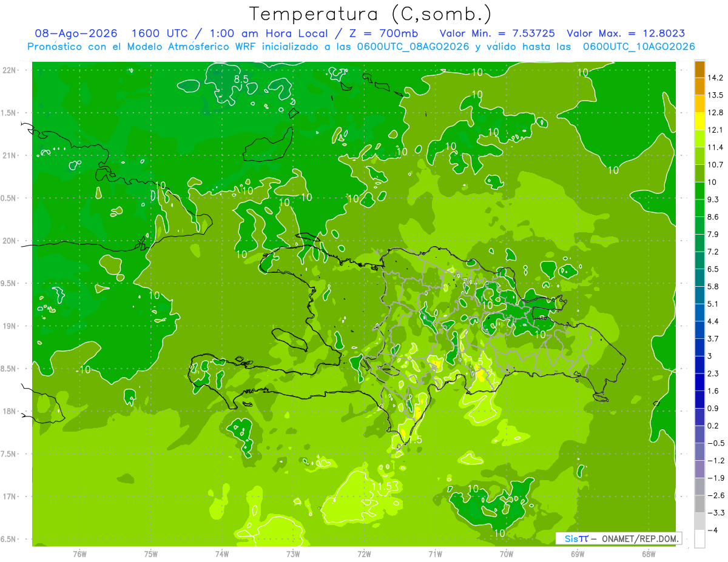The image size is (728, 562).
Task: Click the "73W" longitude axis label
Action: click(x=293, y=554)
